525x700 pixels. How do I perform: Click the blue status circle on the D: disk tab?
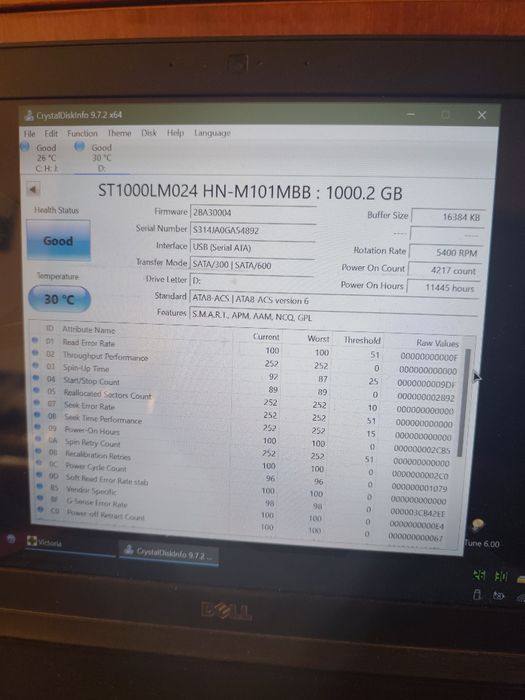[80, 146]
